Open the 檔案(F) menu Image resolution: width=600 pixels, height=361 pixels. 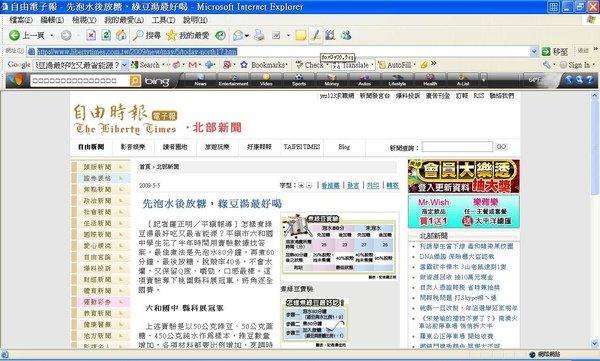click(x=21, y=20)
